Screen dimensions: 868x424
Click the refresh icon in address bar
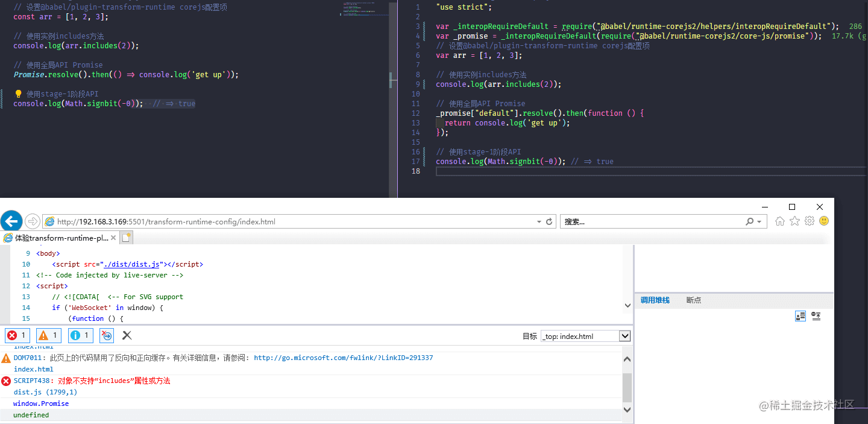[x=549, y=221]
